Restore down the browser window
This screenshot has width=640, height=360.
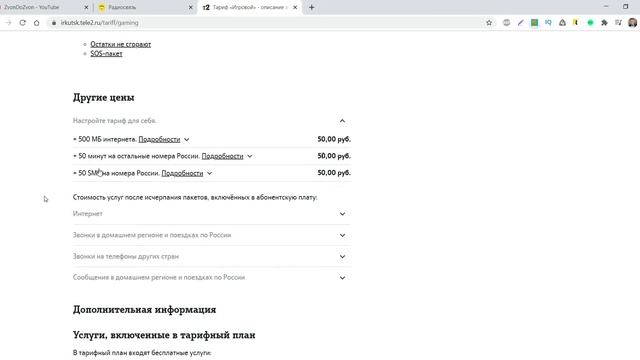tap(626, 7)
